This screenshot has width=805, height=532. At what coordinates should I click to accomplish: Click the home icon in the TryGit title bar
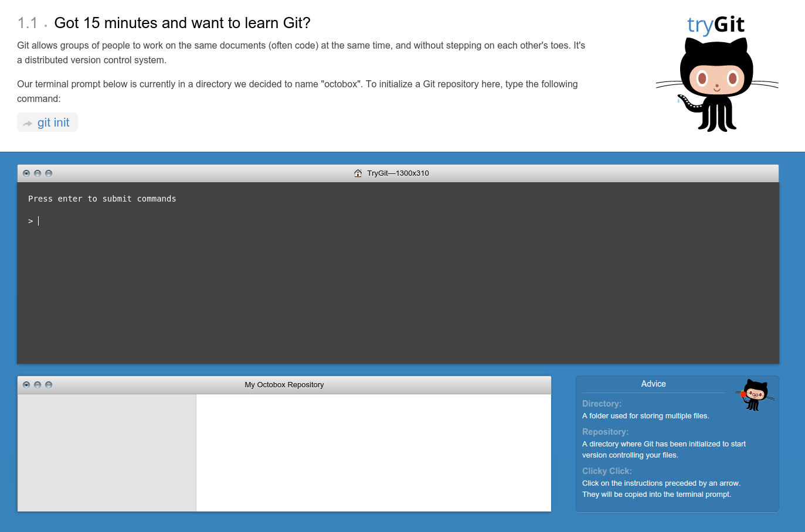[x=358, y=173]
